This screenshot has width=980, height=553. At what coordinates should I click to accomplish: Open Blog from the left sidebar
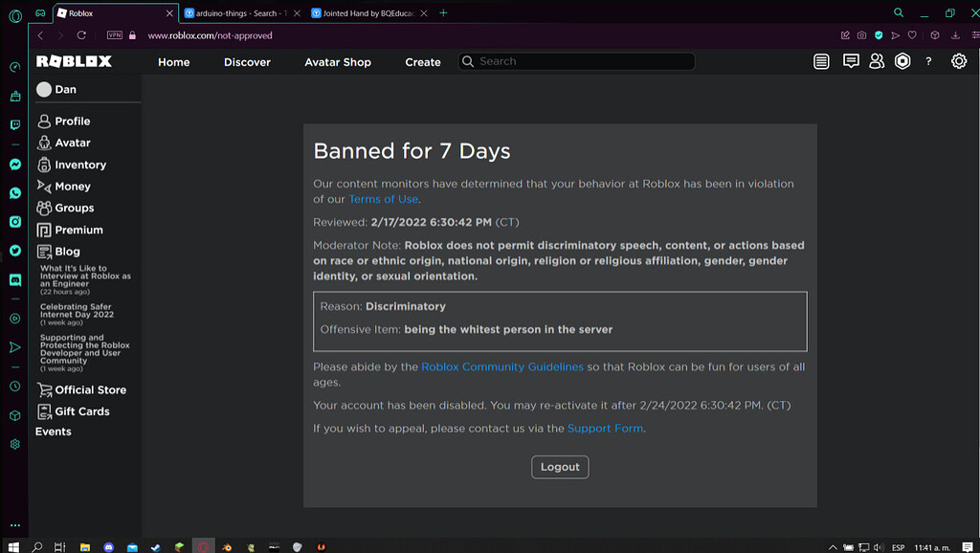coord(58,252)
